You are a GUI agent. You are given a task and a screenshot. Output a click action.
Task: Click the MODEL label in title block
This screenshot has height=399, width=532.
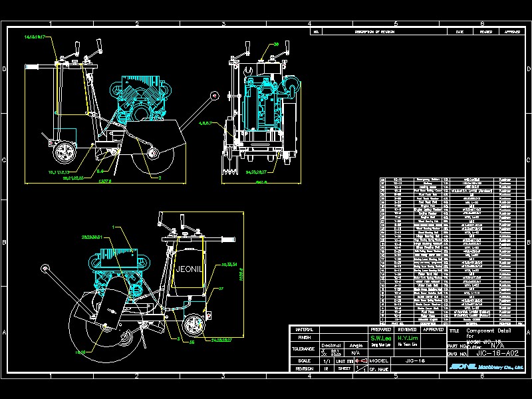378,360
